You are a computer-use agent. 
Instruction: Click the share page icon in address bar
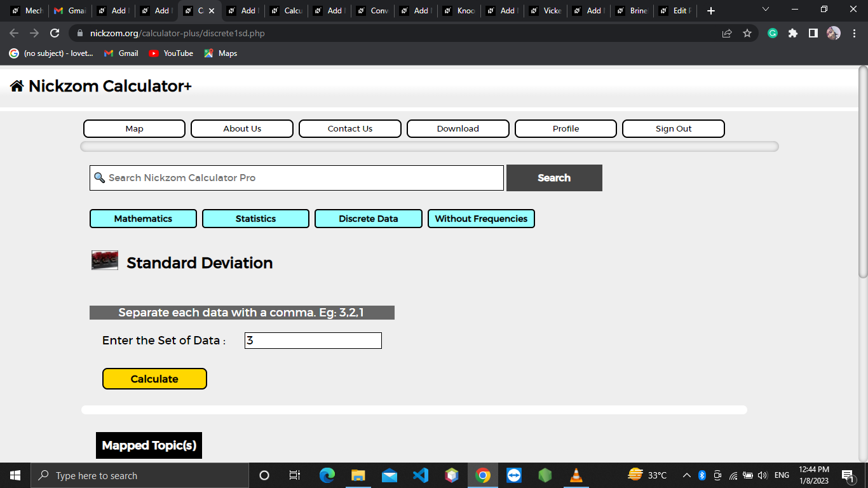(x=727, y=33)
